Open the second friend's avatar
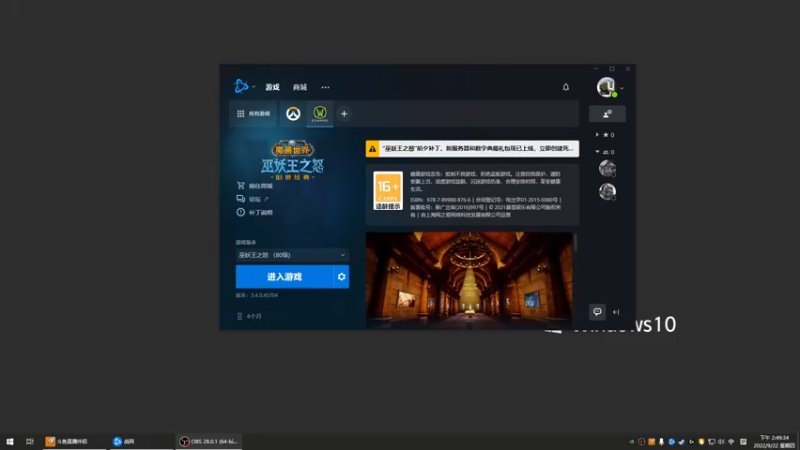 coord(607,191)
